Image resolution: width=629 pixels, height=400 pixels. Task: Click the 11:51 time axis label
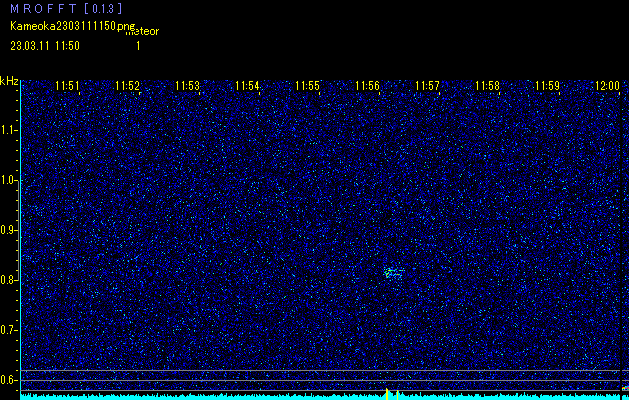[67, 86]
